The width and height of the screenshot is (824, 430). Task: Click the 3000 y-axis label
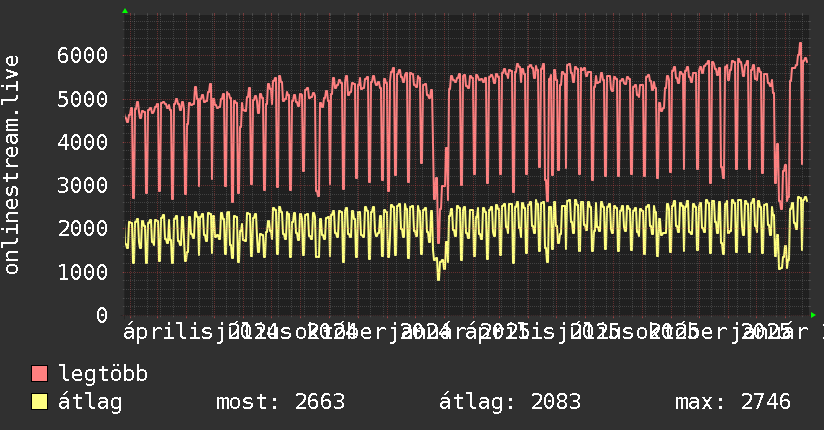click(x=80, y=185)
